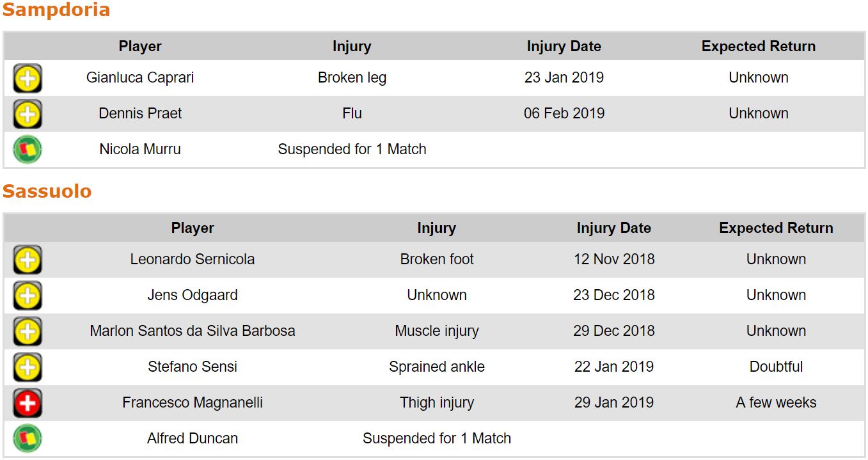This screenshot has height=460, width=868.
Task: Click Injury Date header in Sassuolo table
Action: [x=613, y=228]
